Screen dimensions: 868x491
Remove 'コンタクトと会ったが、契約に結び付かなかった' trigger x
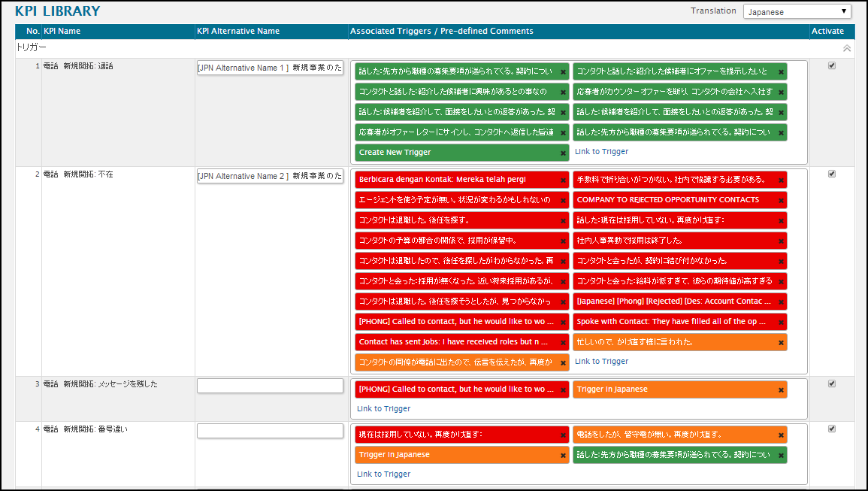[781, 262]
